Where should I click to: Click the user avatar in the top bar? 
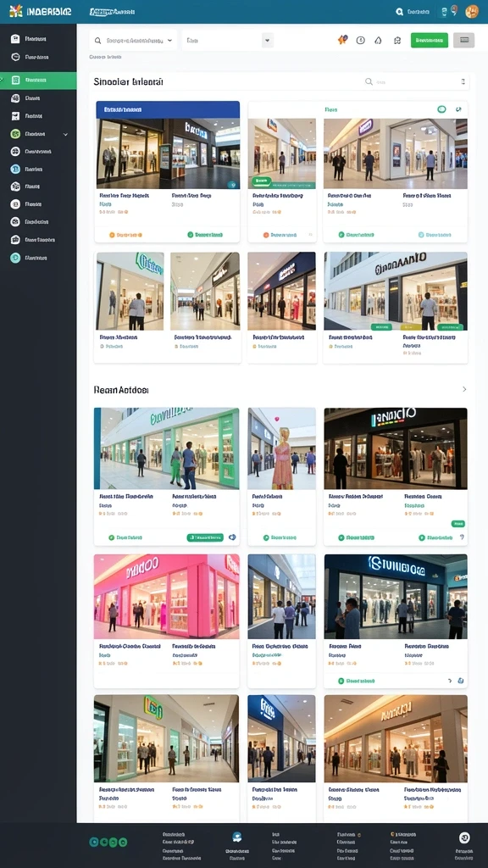click(x=472, y=11)
